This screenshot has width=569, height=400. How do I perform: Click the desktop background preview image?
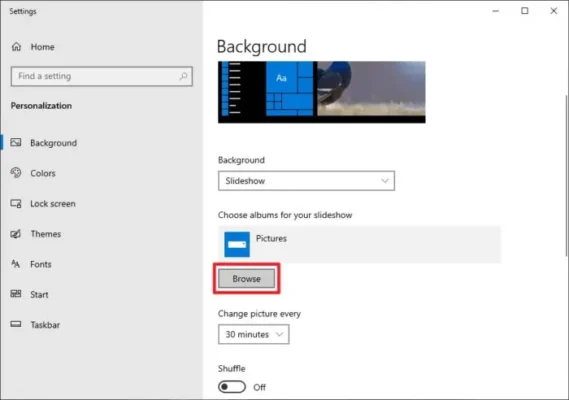[322, 92]
